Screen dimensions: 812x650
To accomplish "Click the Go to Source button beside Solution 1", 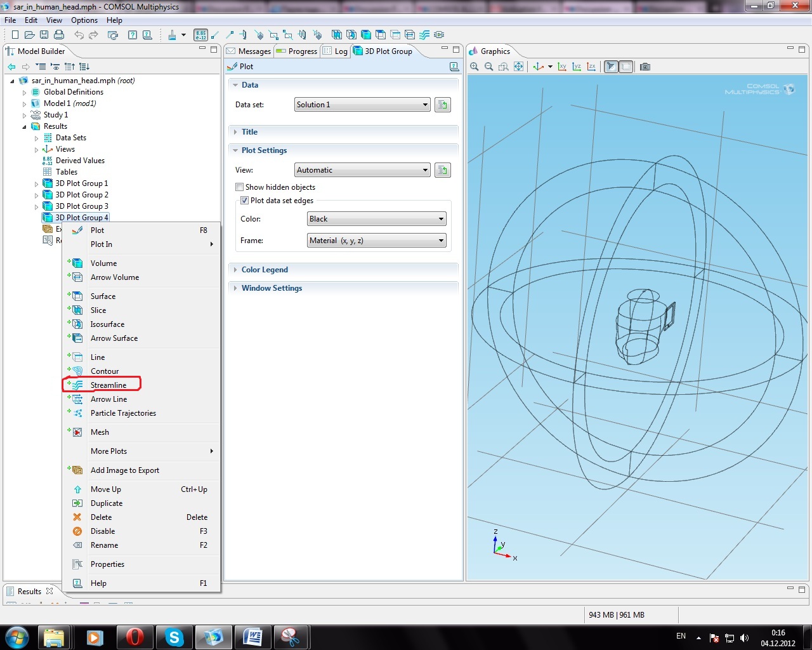I will 443,105.
